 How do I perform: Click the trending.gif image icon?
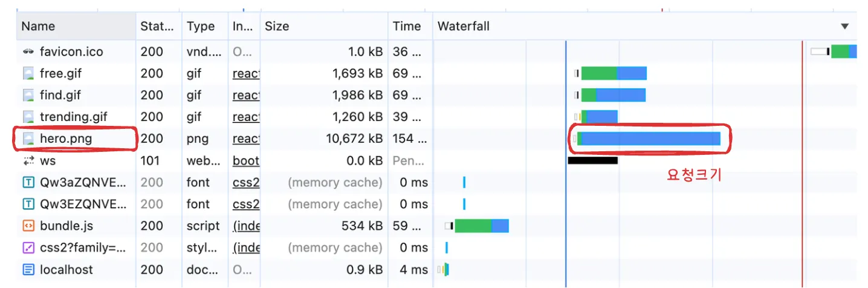[28, 117]
